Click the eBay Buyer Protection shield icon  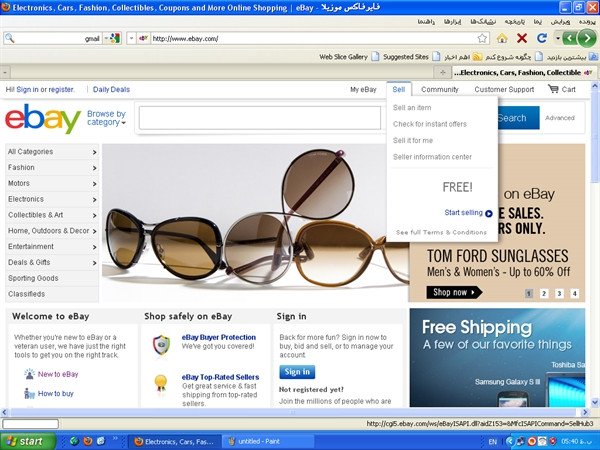point(160,345)
